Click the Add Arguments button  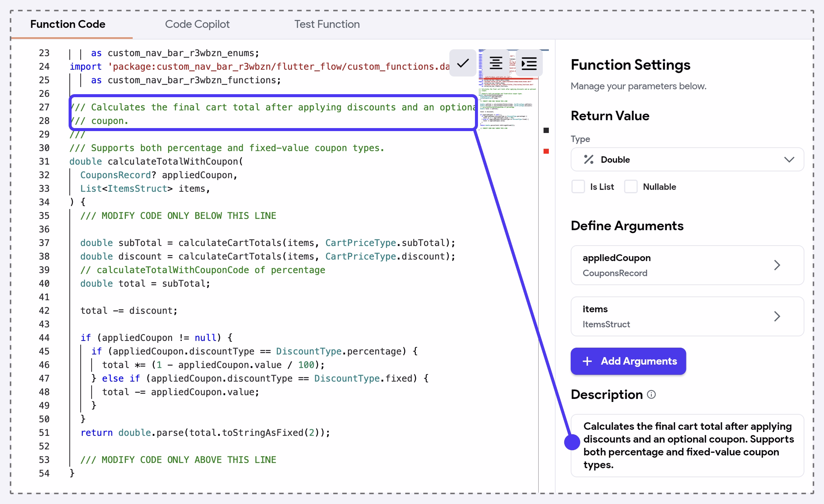coord(628,361)
